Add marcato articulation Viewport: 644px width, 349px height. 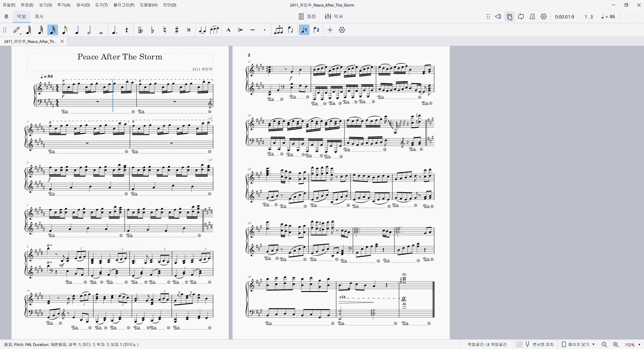228,30
